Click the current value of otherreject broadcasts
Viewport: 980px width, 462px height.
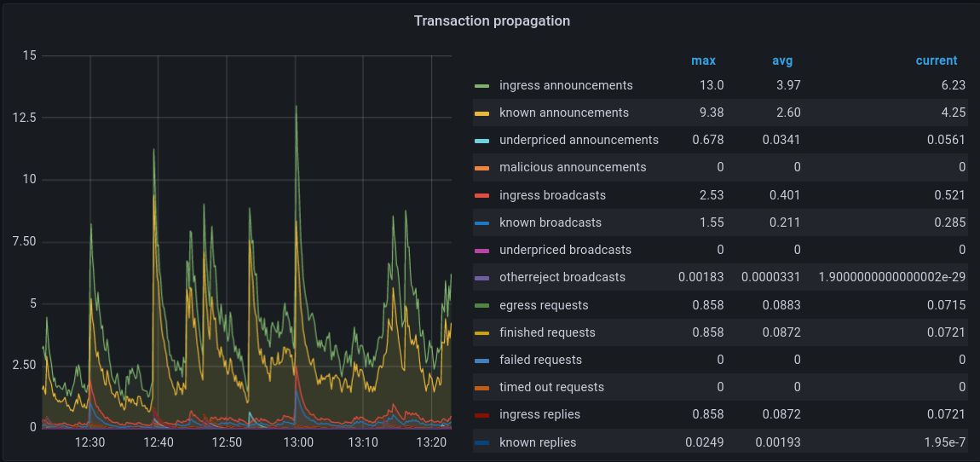[891, 278]
